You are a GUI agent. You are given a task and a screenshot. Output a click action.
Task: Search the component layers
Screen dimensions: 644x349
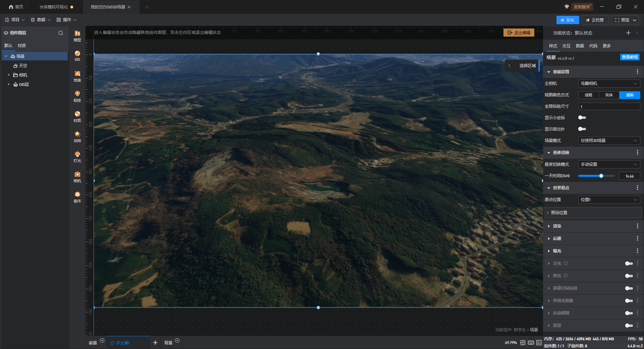[61, 33]
